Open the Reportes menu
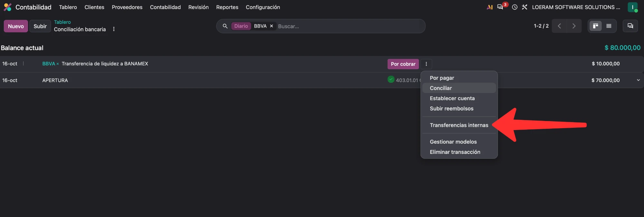The height and width of the screenshot is (217, 644). click(x=227, y=7)
